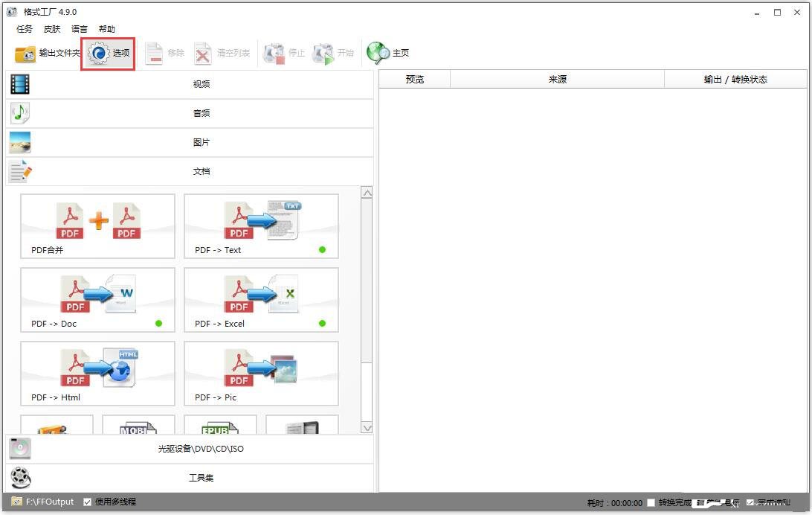Expand the 工具集 toolset category

click(x=190, y=478)
